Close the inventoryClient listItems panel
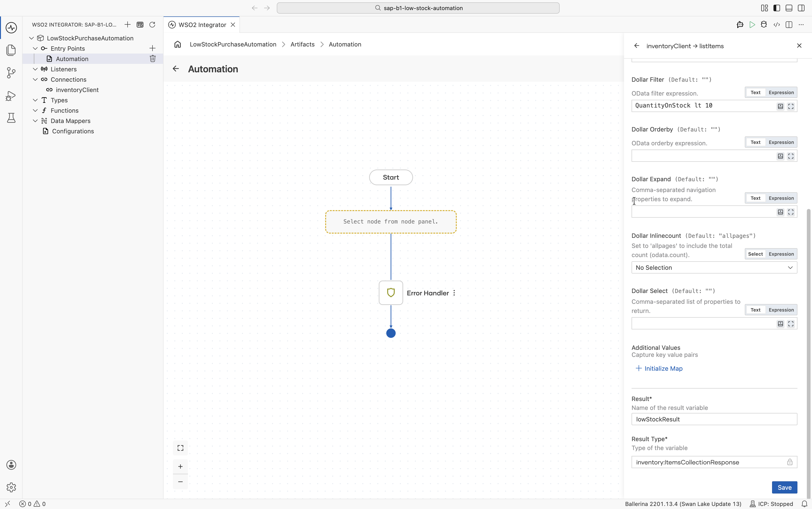Screen dimensions: 812x509 tap(799, 46)
